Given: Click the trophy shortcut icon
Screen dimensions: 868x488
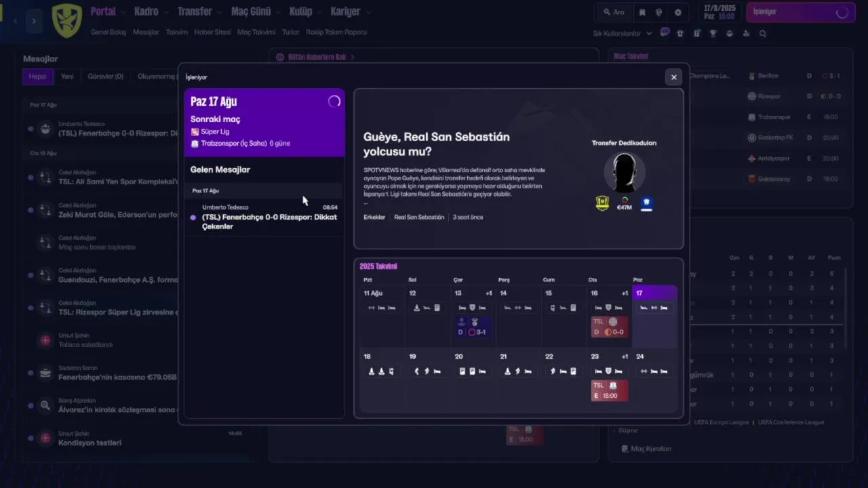Looking at the screenshot, I should tap(713, 33).
